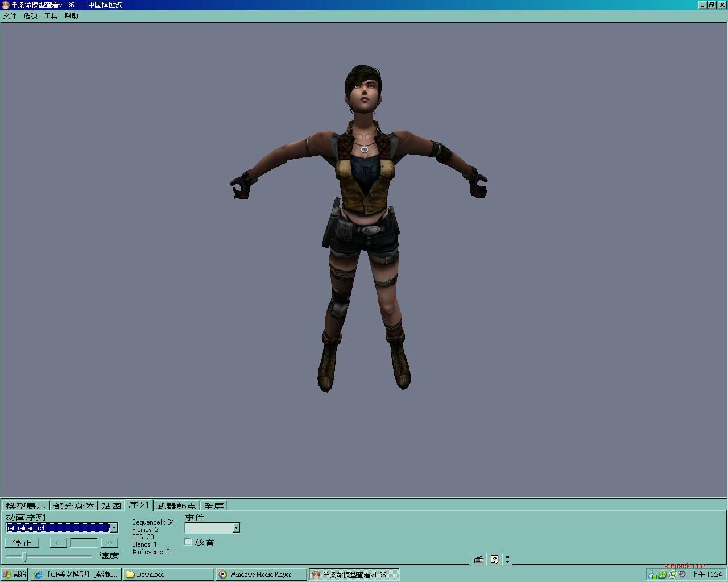Switch to the Internet Explorer CF美女模型 window
Viewport: 728px width, 582px height.
76,575
